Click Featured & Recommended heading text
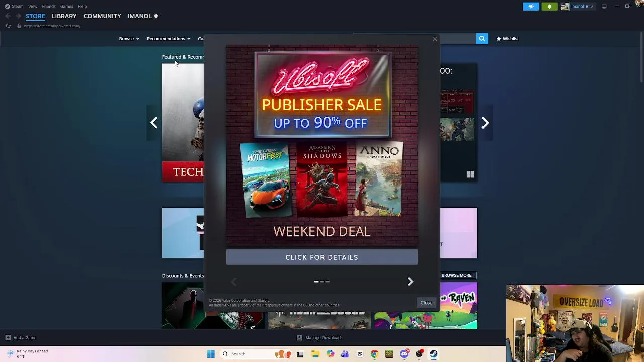The height and width of the screenshot is (362, 644). coord(183,57)
